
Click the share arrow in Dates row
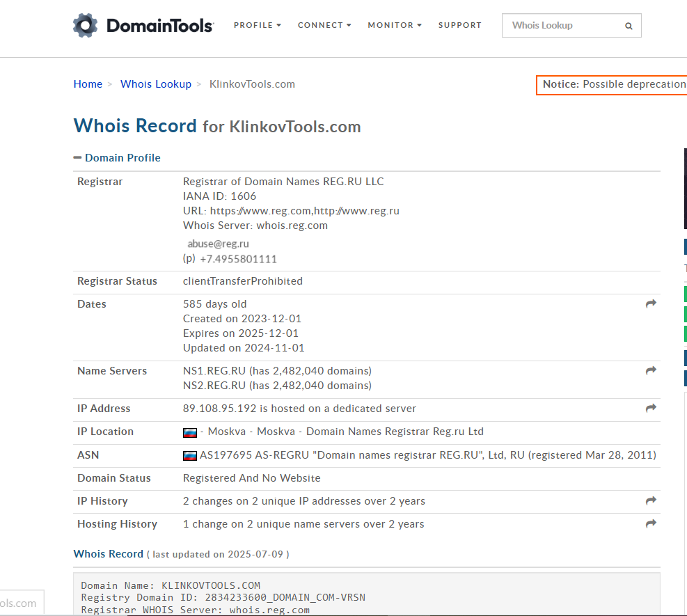651,303
